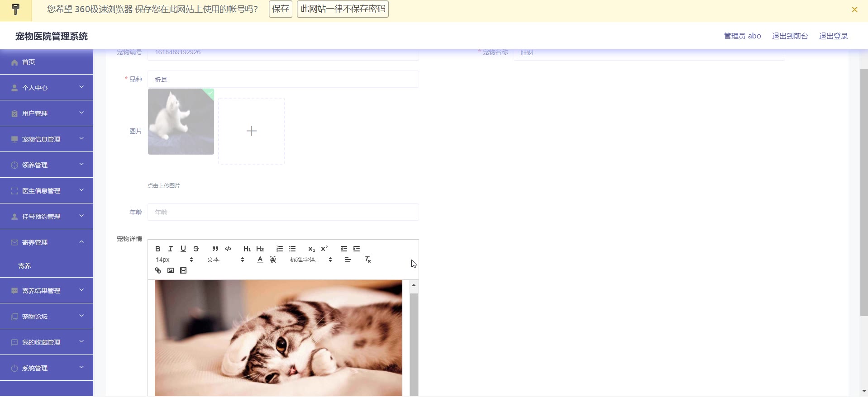This screenshot has height=397, width=868.
Task: Click 保存 to save password
Action: click(281, 9)
